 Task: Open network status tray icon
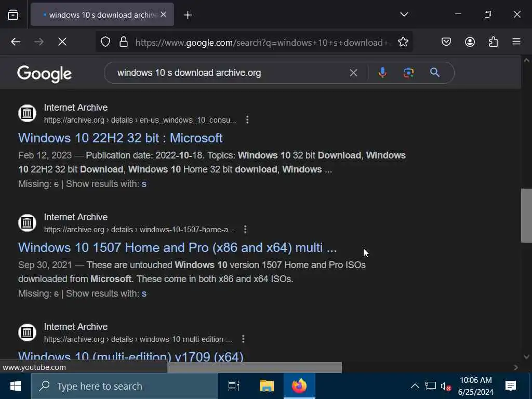[431, 386]
